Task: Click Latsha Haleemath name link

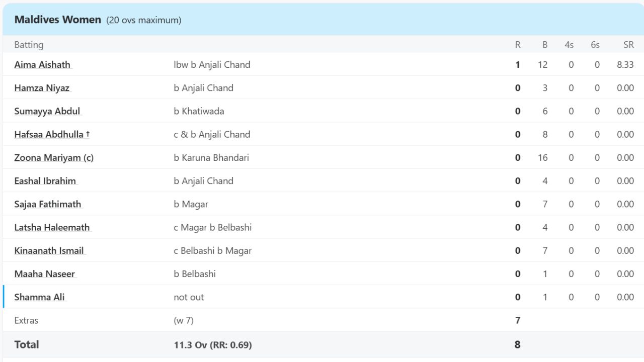Action: 52,227
